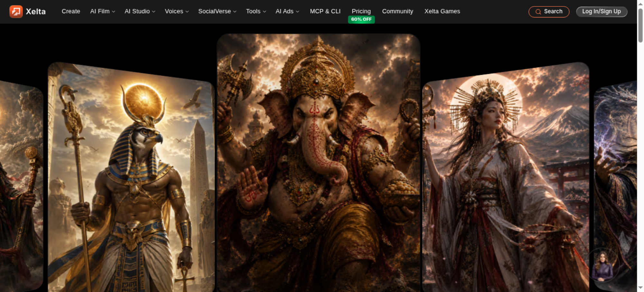Screen dimensions: 644x292
Task: Select the Japanese goddess artwork card
Action: coord(506,177)
